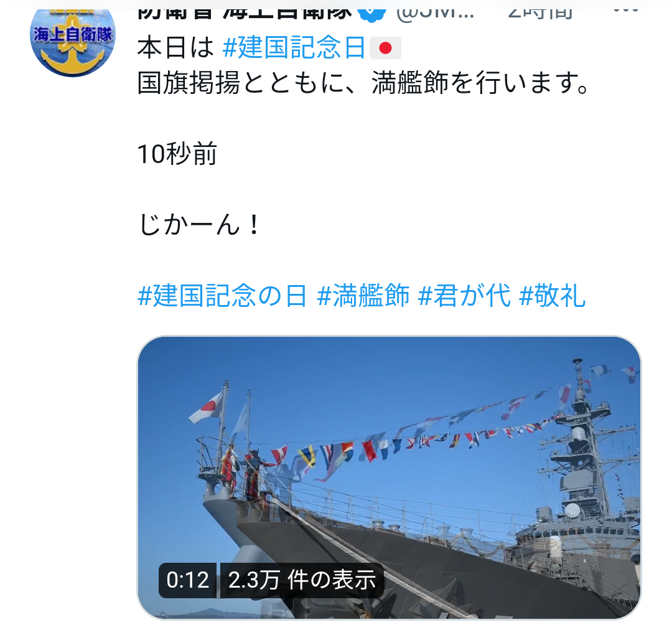This screenshot has height=630, width=672.
Task: Click the 2.3万 件の表示 view count
Action: pos(302,580)
